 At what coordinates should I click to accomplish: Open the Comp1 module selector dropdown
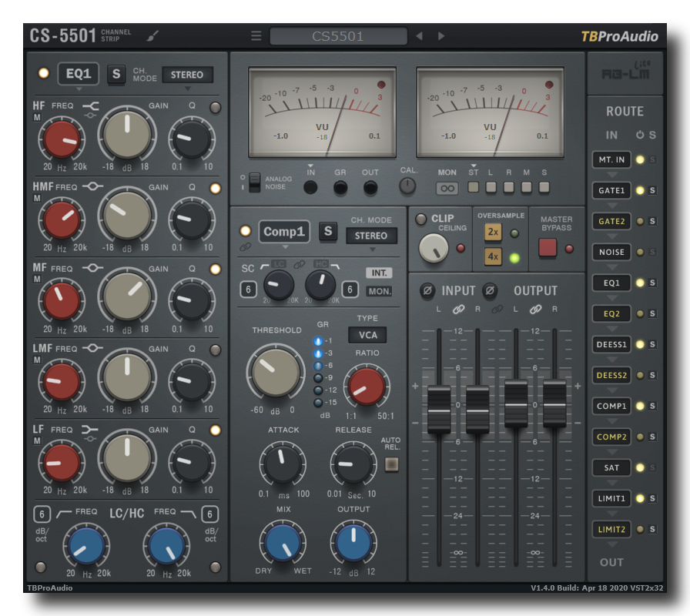click(284, 232)
